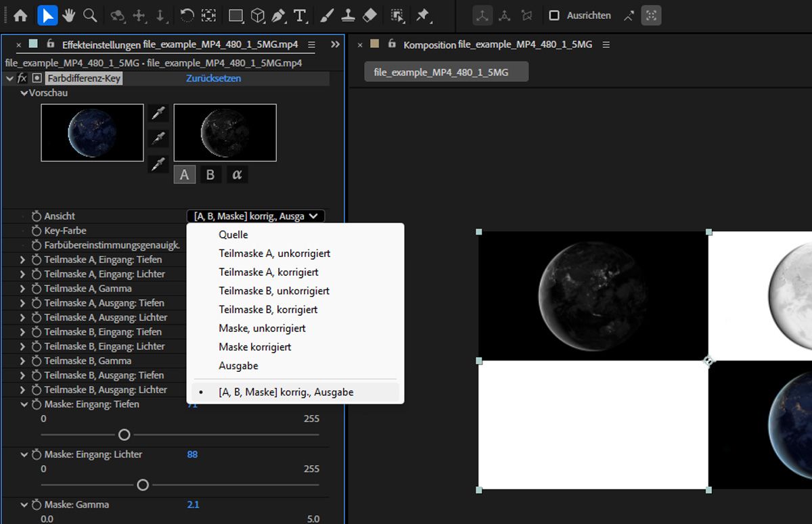812x524 pixels.
Task: Click the Maske: Eingang: Lichter slider handle
Action: (x=143, y=485)
